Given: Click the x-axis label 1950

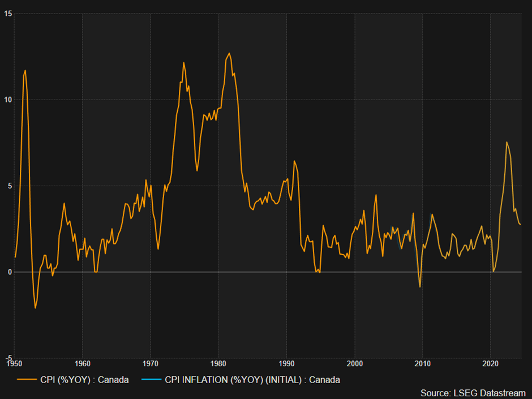Looking at the screenshot, I should click(x=14, y=364).
